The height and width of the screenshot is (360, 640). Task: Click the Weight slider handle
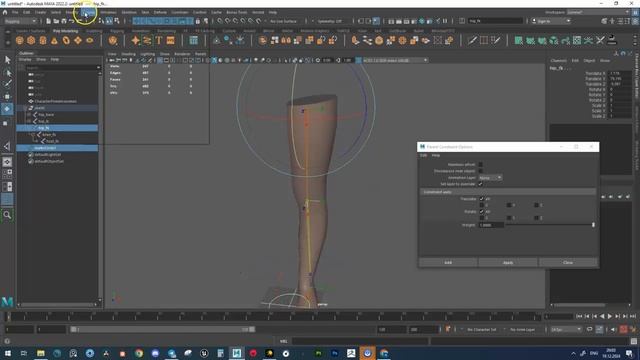pyautogui.click(x=593, y=225)
